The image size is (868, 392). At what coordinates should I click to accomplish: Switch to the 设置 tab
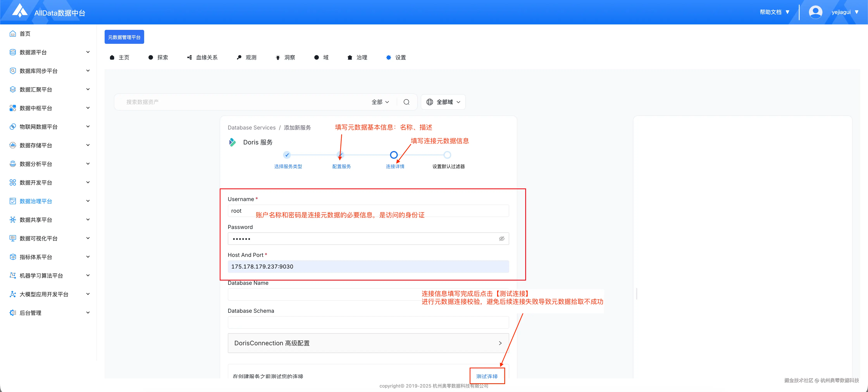(x=400, y=57)
